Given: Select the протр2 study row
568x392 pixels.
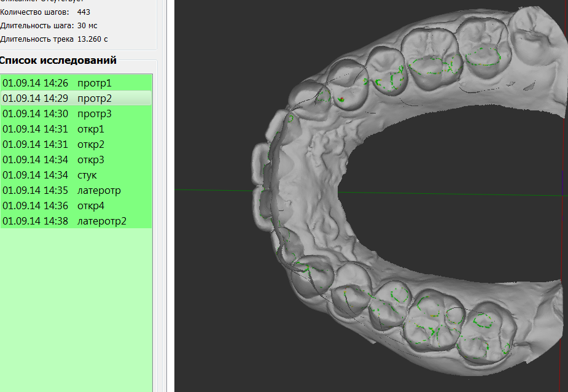Looking at the screenshot, I should 76,98.
